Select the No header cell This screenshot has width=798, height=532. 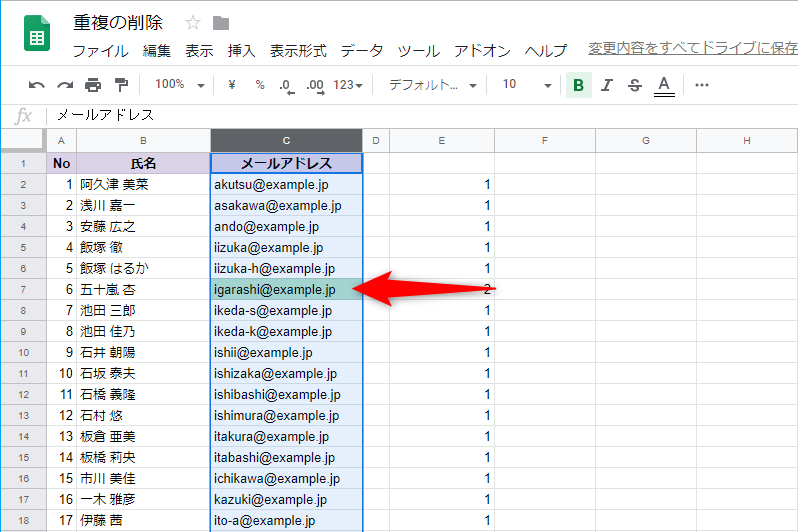pyautogui.click(x=61, y=163)
